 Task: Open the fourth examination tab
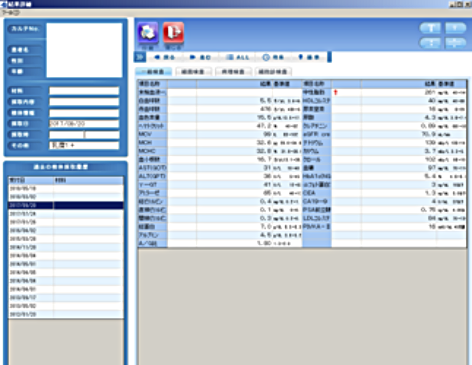tap(273, 72)
